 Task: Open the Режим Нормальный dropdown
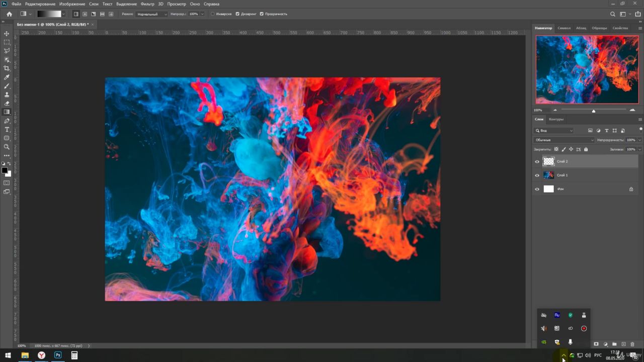pyautogui.click(x=151, y=14)
